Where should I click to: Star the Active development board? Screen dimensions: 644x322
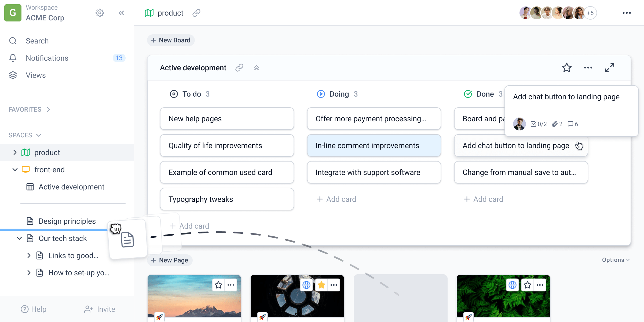click(x=566, y=68)
